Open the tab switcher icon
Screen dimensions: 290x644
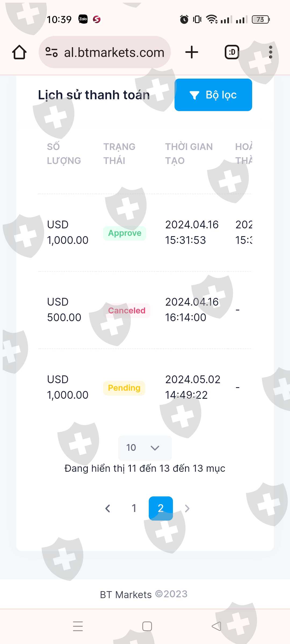232,52
